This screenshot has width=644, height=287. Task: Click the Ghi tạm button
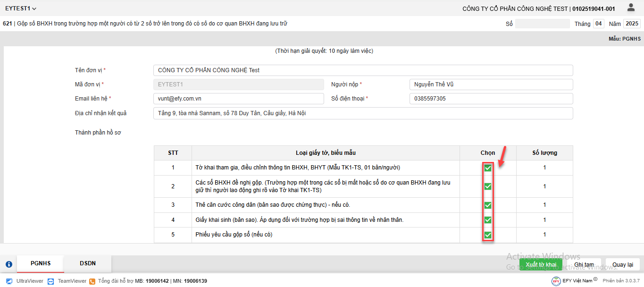pos(584,265)
